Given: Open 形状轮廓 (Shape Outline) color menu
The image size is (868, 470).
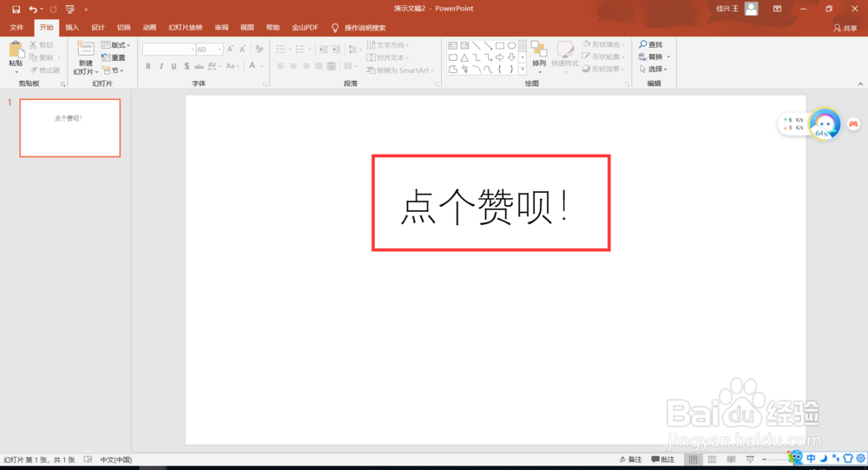Looking at the screenshot, I should (604, 56).
